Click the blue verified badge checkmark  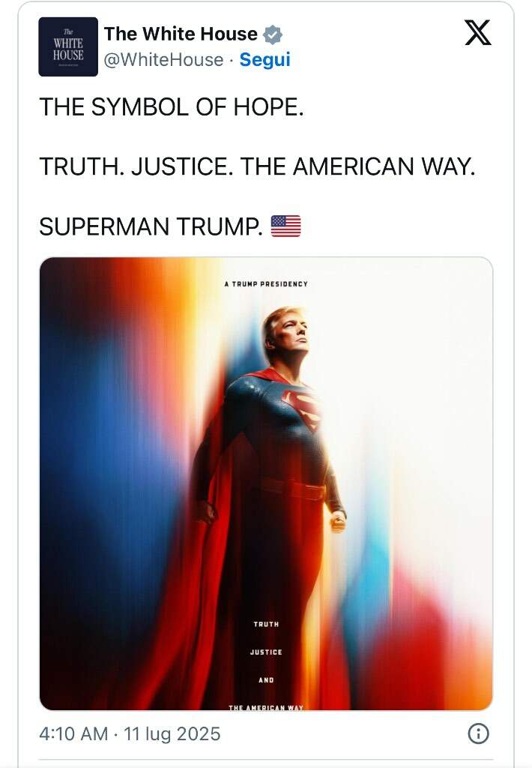coord(273,34)
